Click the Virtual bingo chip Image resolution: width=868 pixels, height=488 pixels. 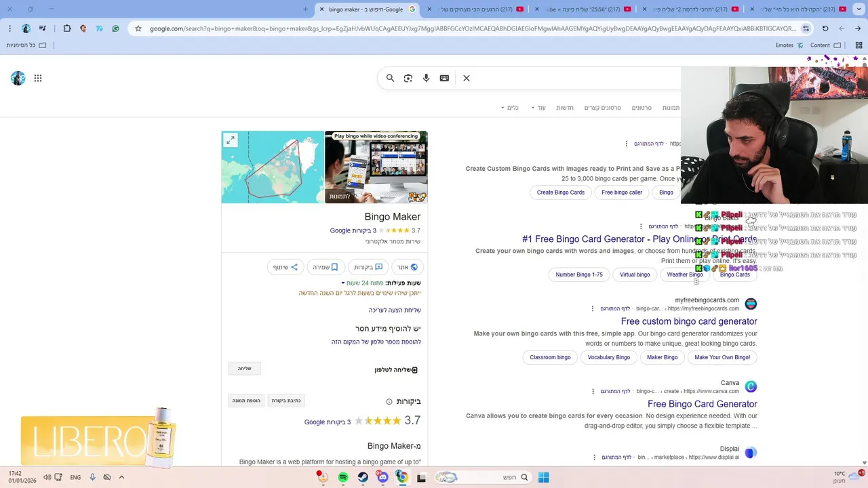click(x=635, y=274)
